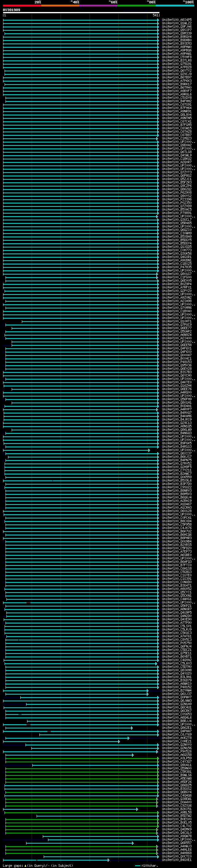The height and width of the screenshot is (868, 197).
Task: Click the cyan alignment bar of UniRef100_A8I4P5
Action: (81, 20)
